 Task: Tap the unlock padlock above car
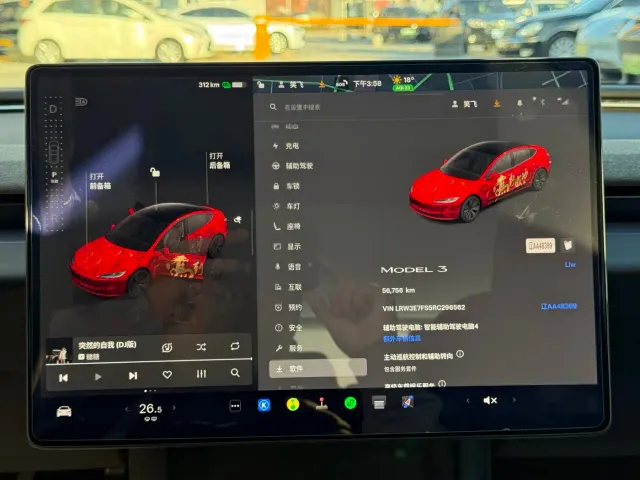pyautogui.click(x=155, y=172)
